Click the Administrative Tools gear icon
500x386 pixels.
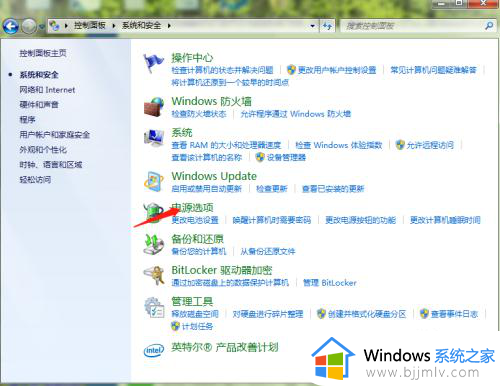(x=154, y=307)
